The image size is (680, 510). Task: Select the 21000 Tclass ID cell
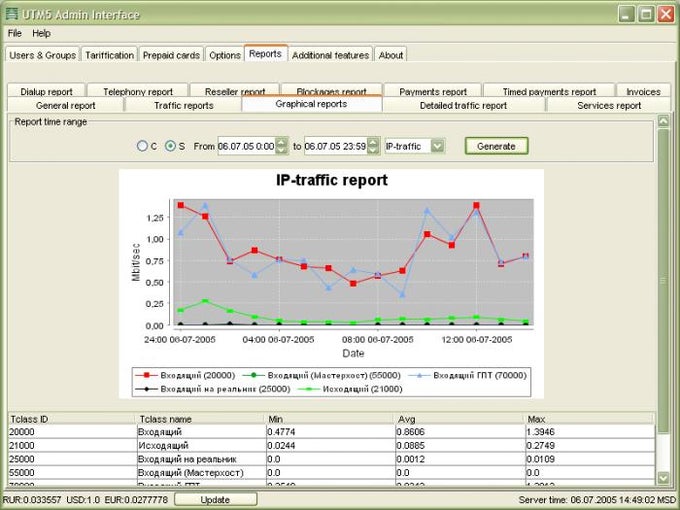point(72,445)
